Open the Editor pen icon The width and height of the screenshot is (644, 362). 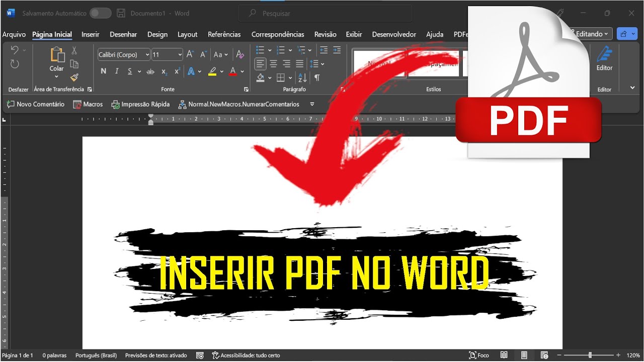604,54
